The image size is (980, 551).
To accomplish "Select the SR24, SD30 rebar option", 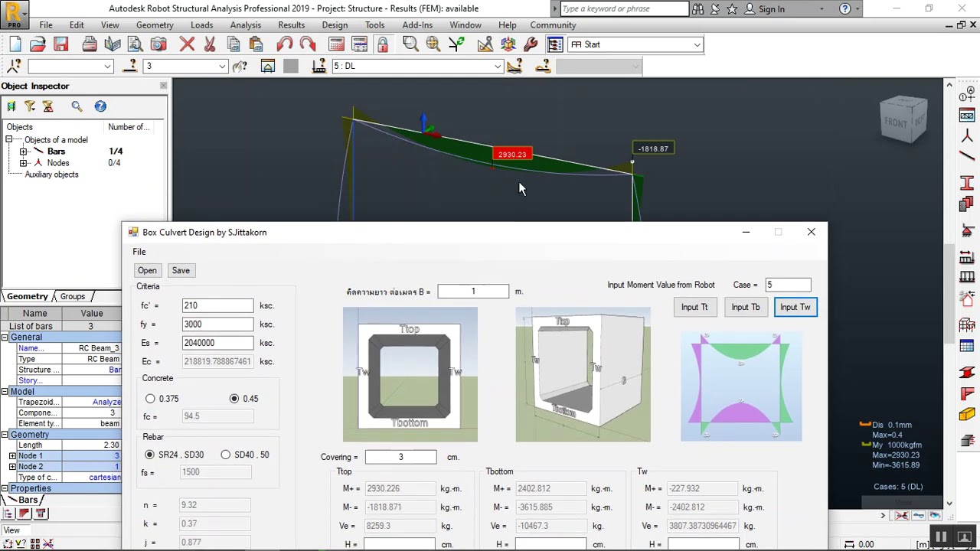I will tap(149, 455).
